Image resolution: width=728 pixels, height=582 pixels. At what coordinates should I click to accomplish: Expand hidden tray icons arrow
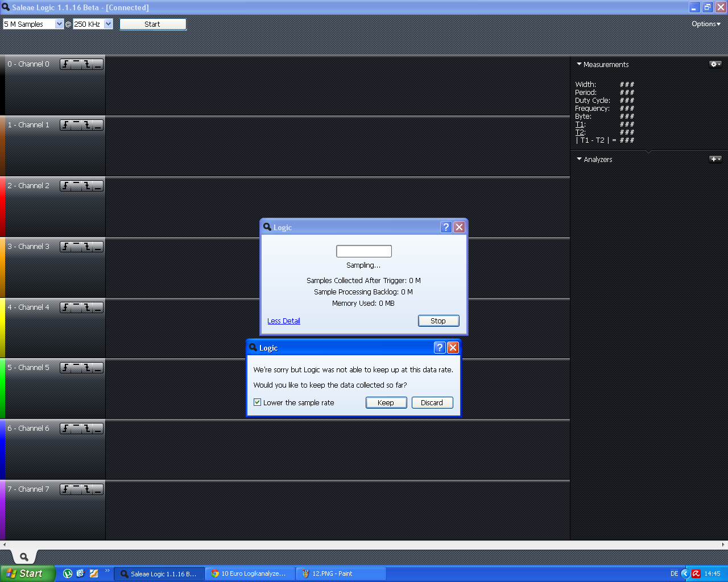[685, 573]
